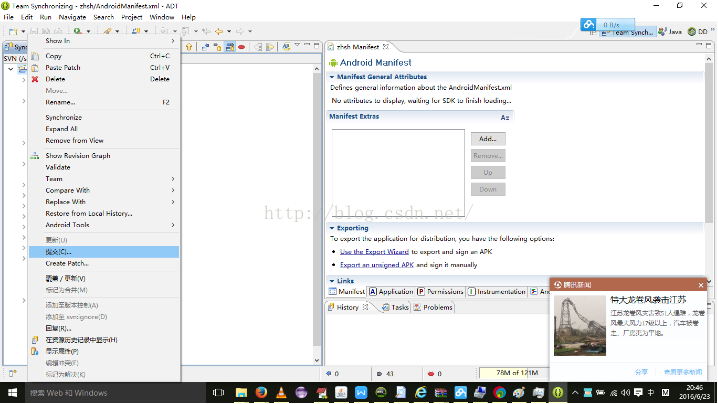The width and height of the screenshot is (718, 404).
Task: Click the Windows search box in the taskbar
Action: tap(100, 391)
